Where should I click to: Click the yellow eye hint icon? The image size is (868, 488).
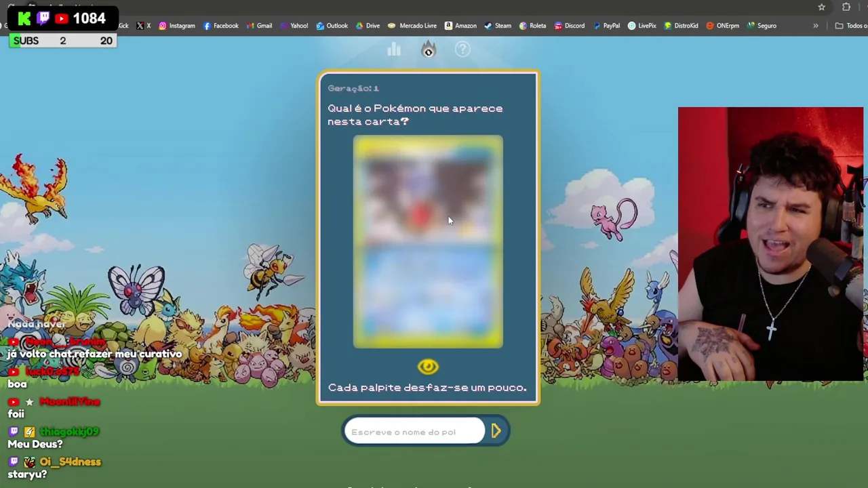point(428,367)
